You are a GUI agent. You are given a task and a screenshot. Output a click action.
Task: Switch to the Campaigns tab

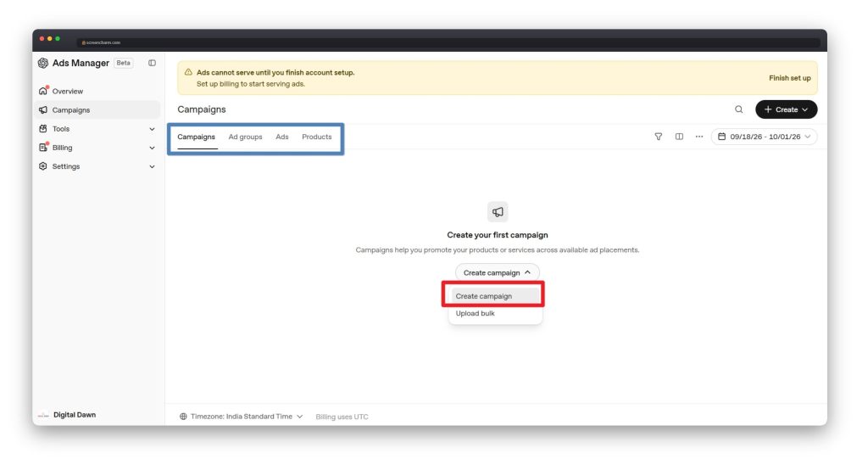pos(196,137)
